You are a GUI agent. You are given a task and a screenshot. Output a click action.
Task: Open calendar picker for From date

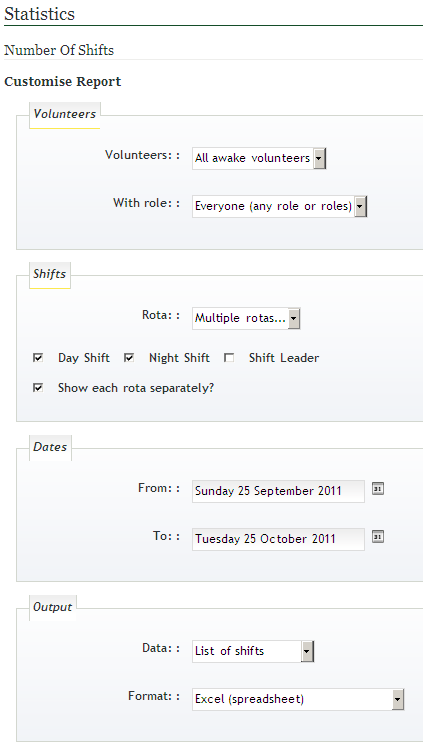[x=378, y=489]
